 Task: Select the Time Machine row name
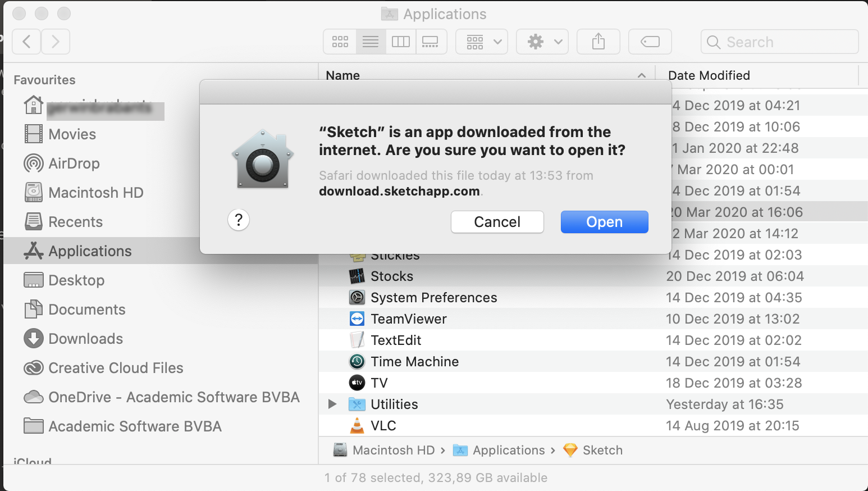415,362
